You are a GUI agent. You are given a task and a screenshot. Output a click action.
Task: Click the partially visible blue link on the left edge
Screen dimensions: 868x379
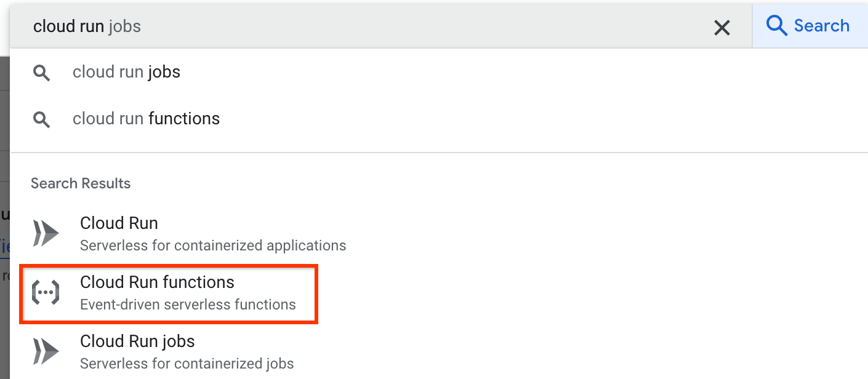coord(3,246)
